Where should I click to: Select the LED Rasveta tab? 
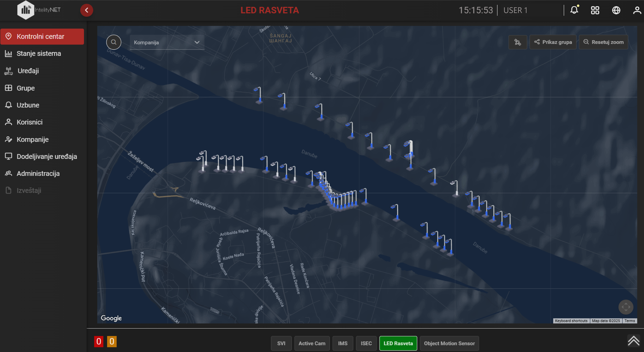398,343
